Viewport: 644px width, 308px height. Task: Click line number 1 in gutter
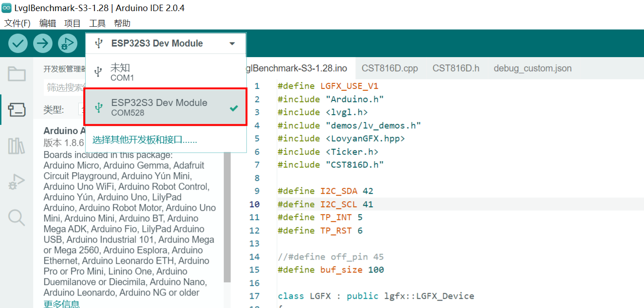[257, 86]
